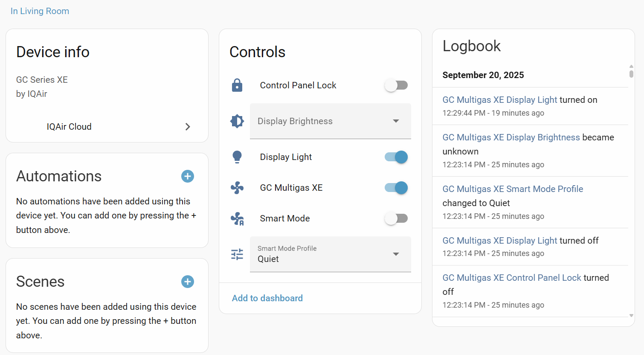Turn off the GC Multigas XE fan switch

(x=396, y=188)
